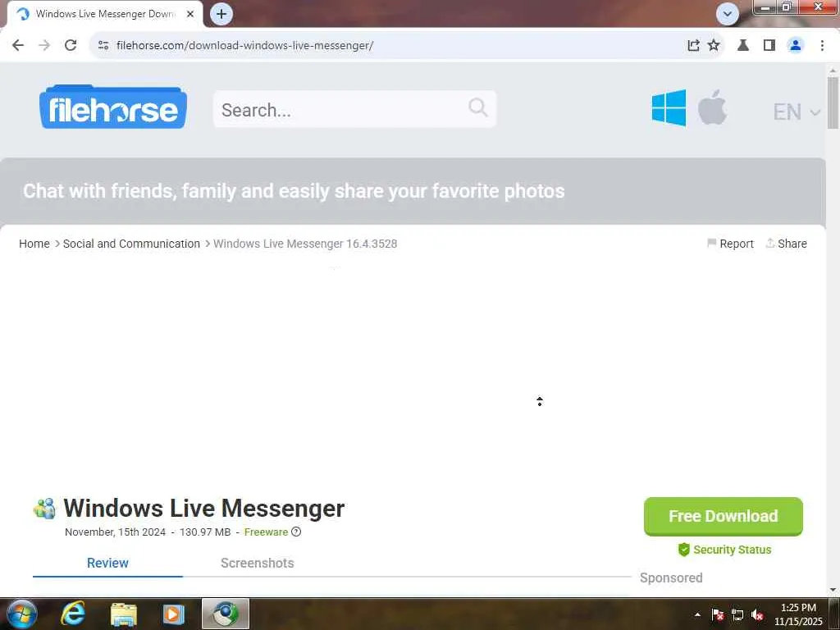Report this software page
Image resolution: width=840 pixels, height=630 pixels.
tap(730, 244)
